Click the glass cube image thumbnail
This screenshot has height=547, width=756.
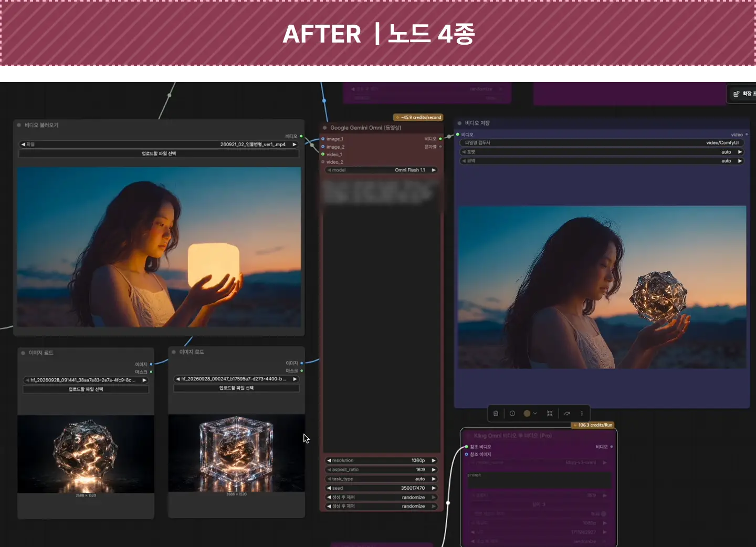click(236, 453)
